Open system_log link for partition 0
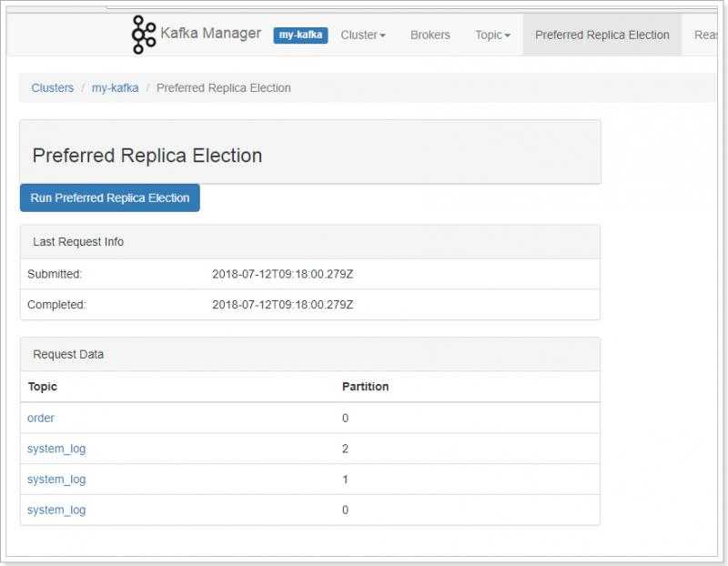The width and height of the screenshot is (728, 566). (x=56, y=510)
